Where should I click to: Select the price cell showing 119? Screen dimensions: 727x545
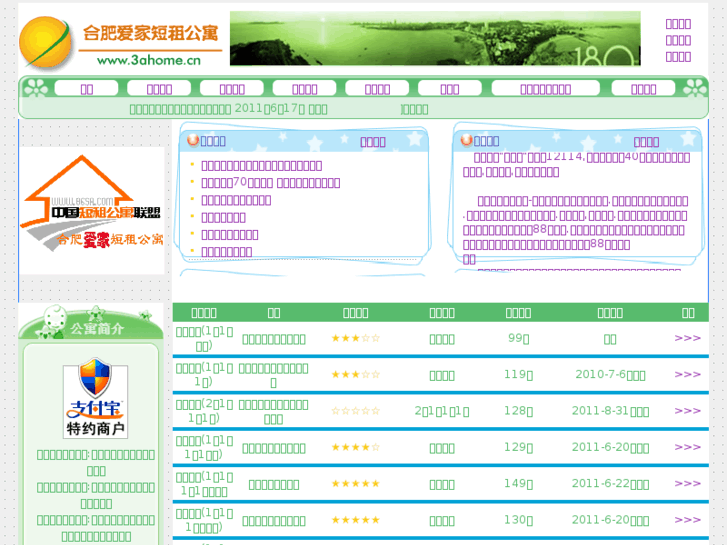coord(518,375)
